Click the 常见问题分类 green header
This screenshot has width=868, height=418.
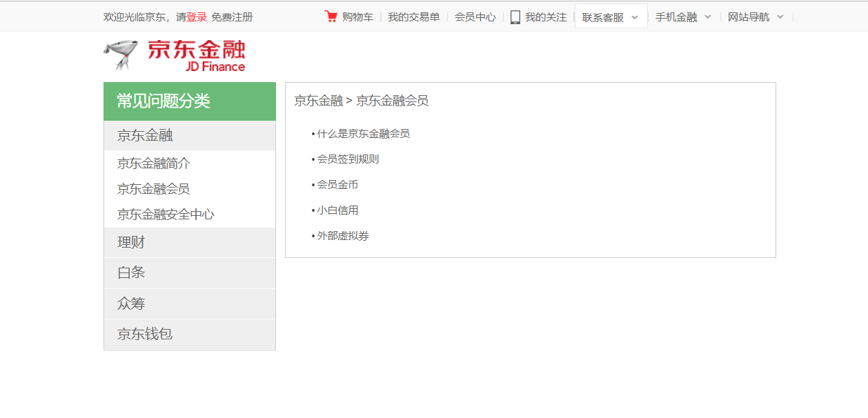point(190,101)
